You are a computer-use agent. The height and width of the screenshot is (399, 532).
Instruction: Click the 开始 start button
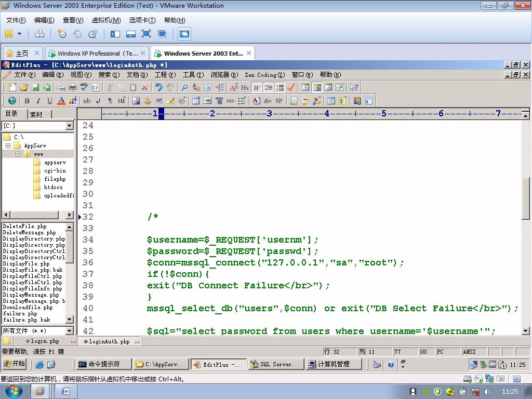(x=14, y=364)
